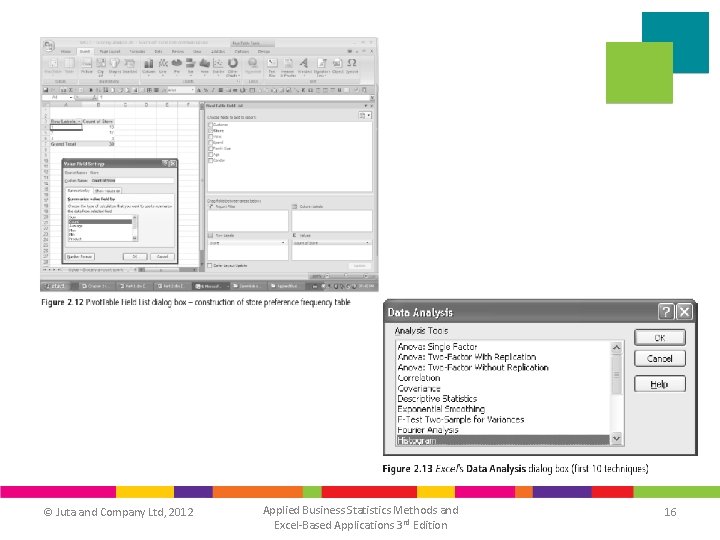Click OK in Value Field Settings dialog
This screenshot has height=540, width=720.
tap(135, 257)
